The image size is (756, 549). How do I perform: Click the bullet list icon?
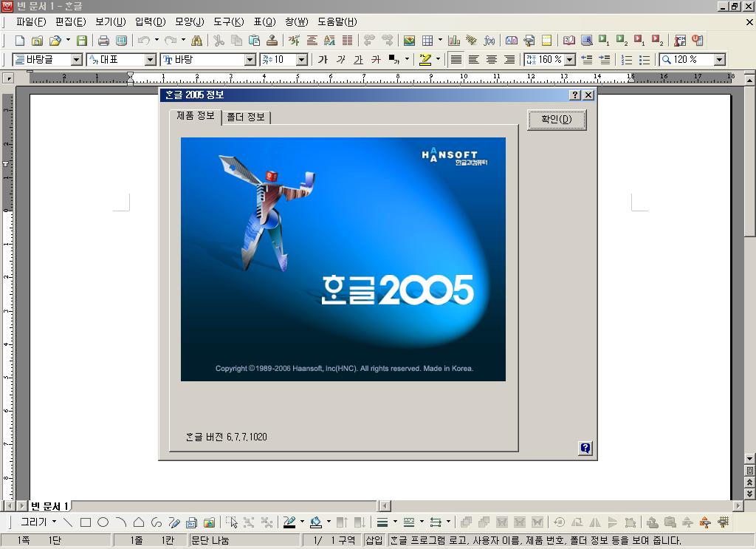[x=644, y=60]
